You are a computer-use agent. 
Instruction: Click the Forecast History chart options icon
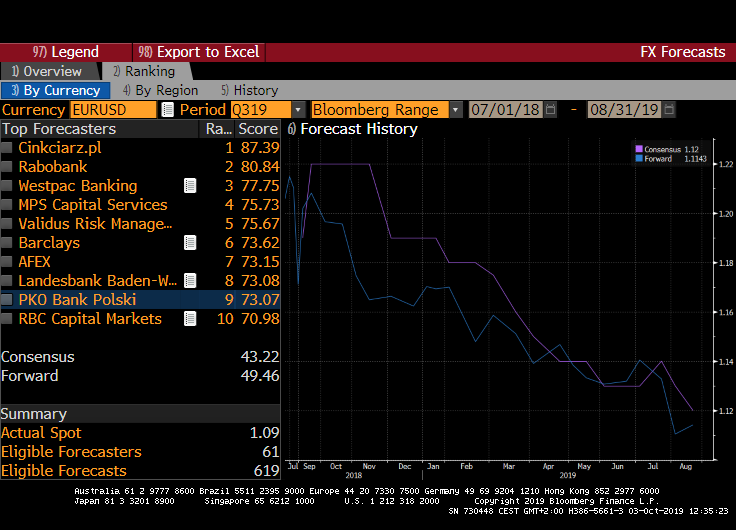point(291,129)
